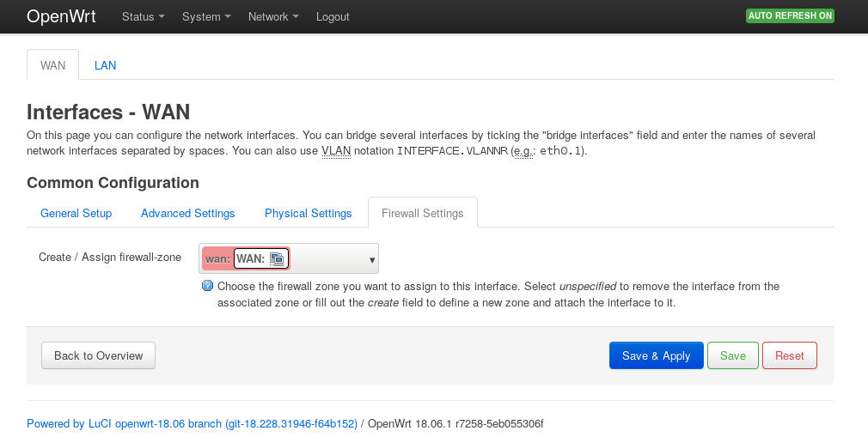
Task: Open the Network menu
Action: 273,17
